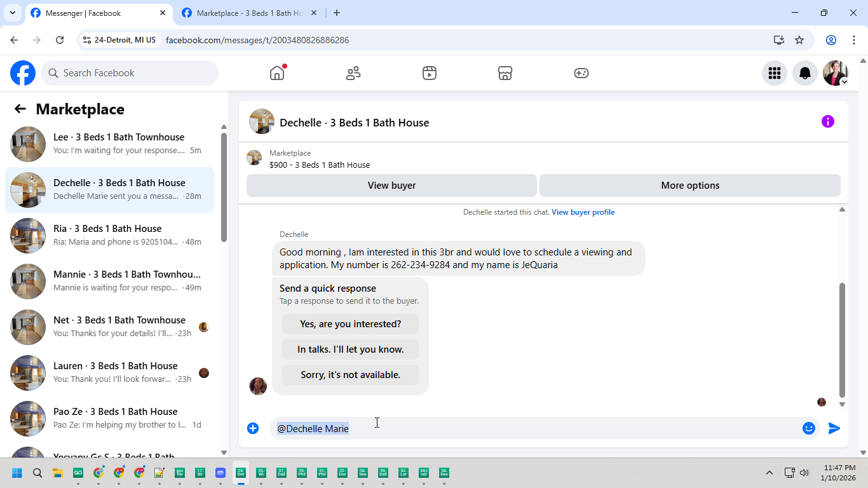Open Net 3 Beds 1 Bath Townhouse chat
This screenshot has width=868, height=488.
109,327
